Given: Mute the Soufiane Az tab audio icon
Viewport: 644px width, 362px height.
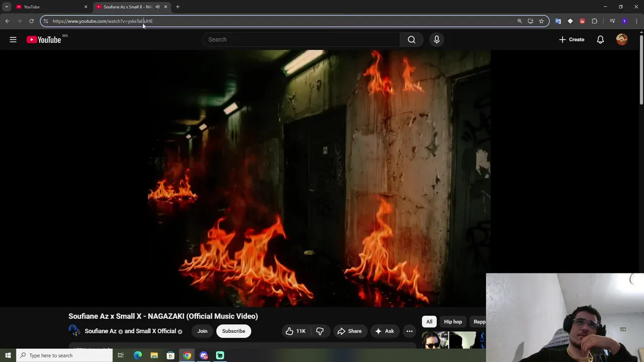Looking at the screenshot, I should click(x=157, y=7).
